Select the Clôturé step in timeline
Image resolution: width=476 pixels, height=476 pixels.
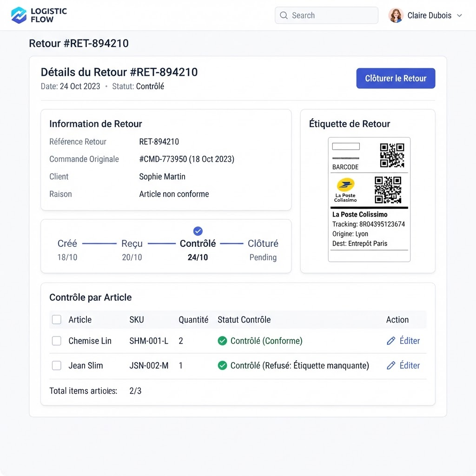coord(263,244)
